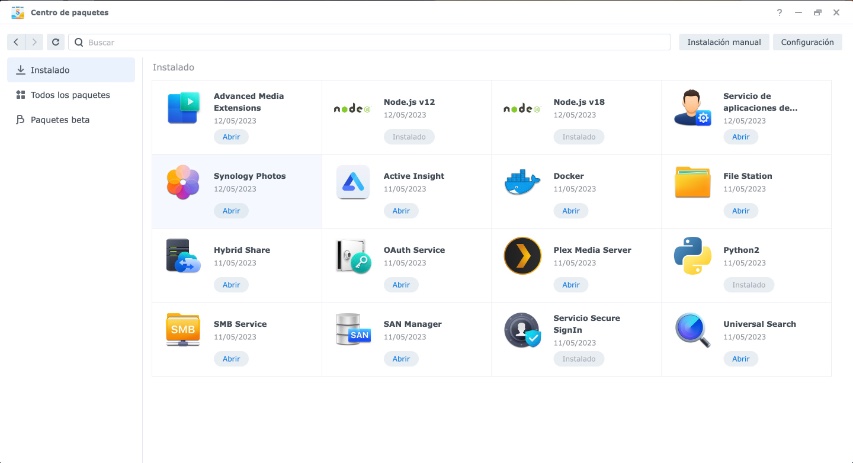Go forward with the right arrow
The height and width of the screenshot is (463, 853).
tap(34, 42)
